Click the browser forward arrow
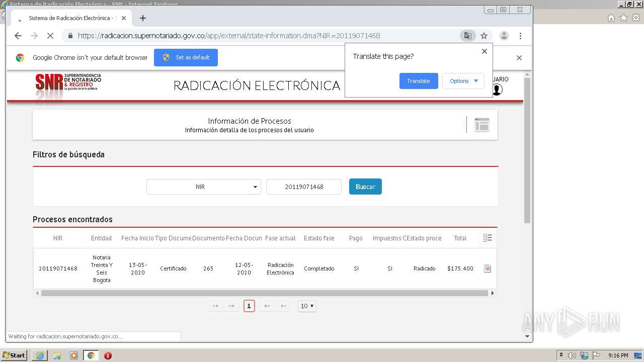This screenshot has width=644, height=362. click(34, 36)
